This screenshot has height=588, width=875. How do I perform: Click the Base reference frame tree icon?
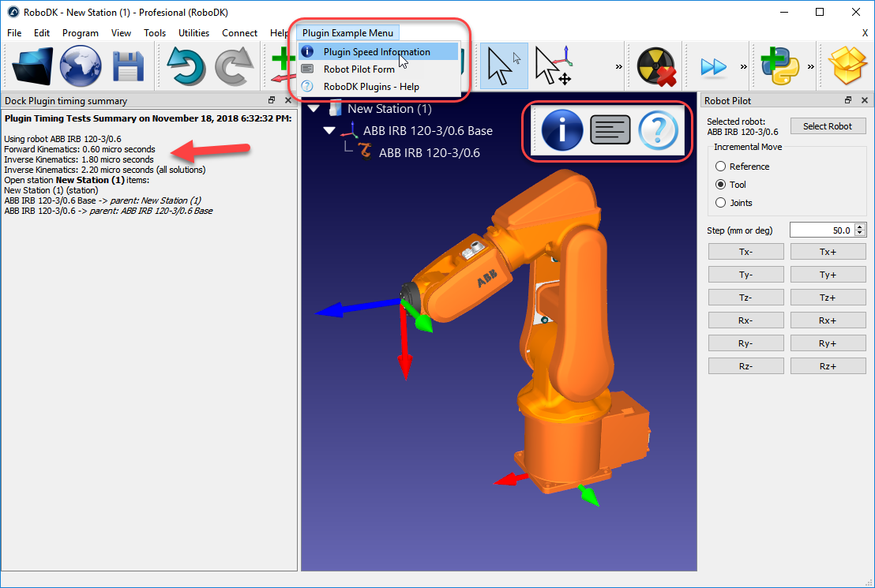350,130
